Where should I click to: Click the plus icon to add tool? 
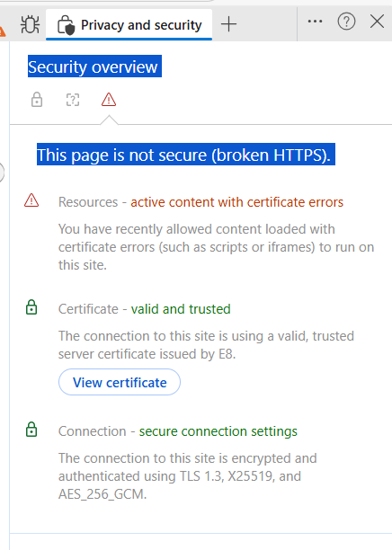228,24
